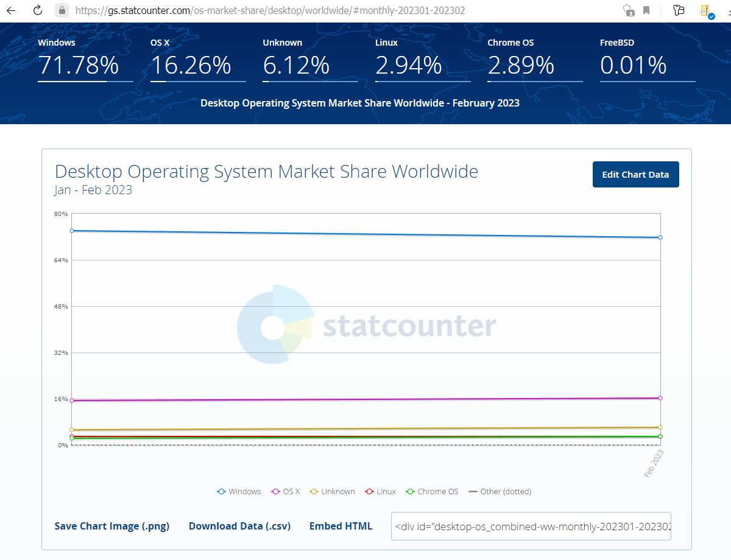
Task: Click the Chrome OS 2.89% stat
Action: click(535, 59)
